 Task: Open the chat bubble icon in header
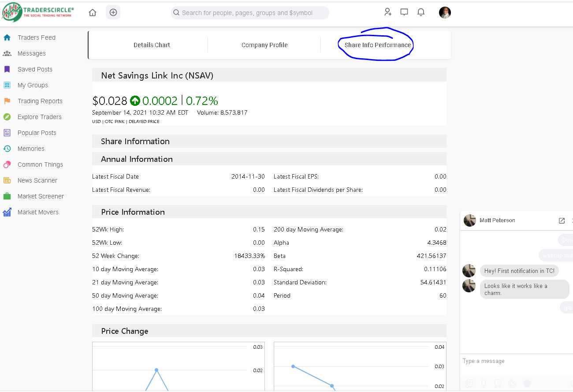[404, 12]
